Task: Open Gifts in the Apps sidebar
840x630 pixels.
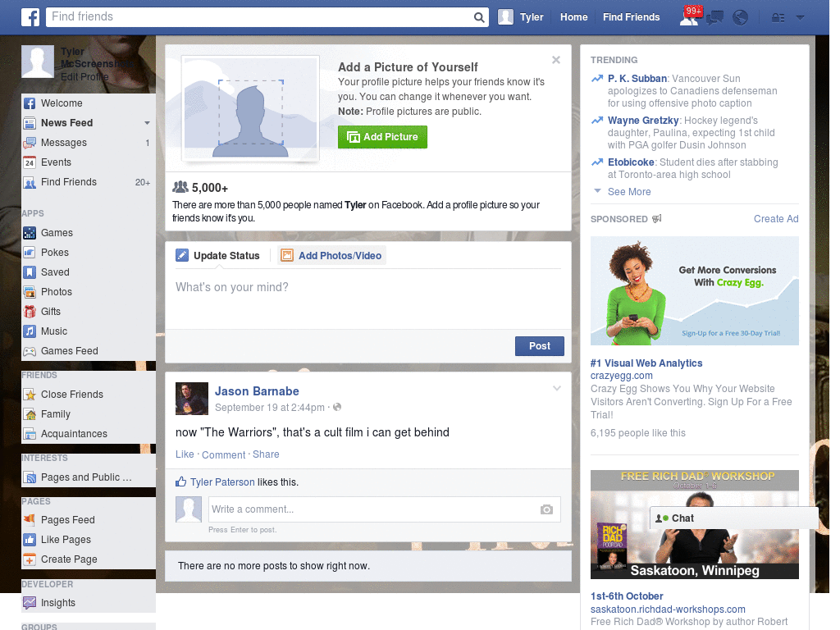Action: 51,312
